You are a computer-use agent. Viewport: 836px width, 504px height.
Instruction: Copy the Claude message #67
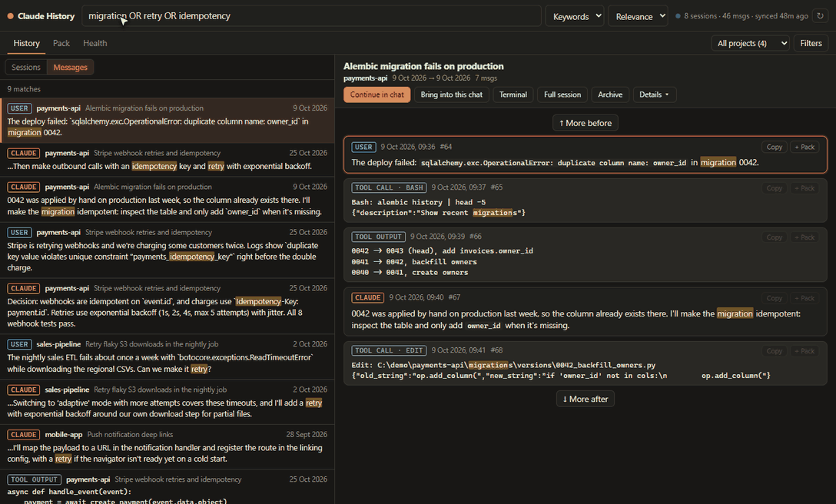click(775, 297)
